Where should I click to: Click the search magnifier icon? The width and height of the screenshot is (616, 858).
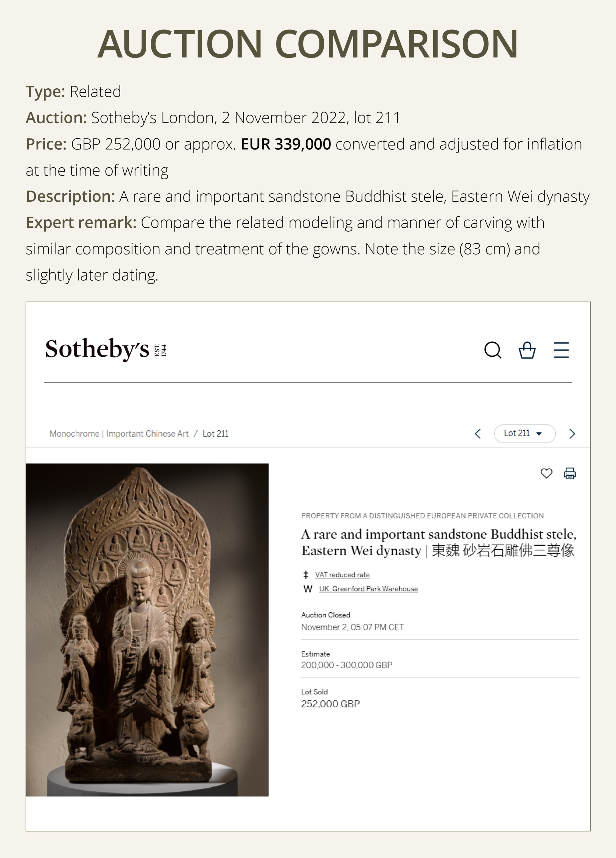point(493,350)
